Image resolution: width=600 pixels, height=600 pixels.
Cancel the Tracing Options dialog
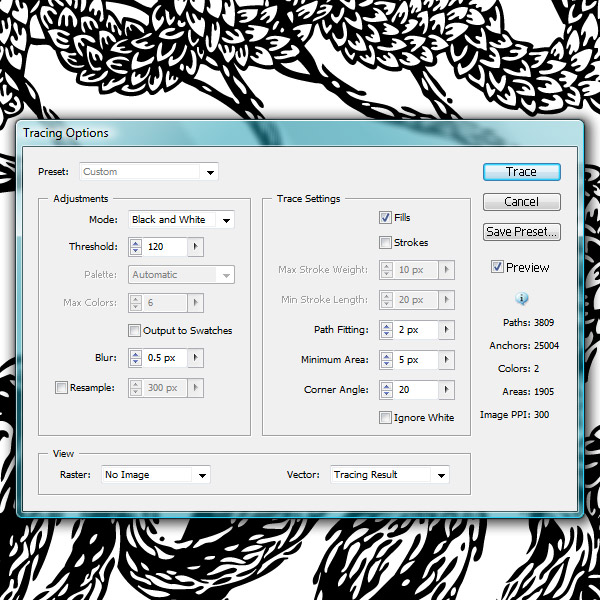coord(522,202)
